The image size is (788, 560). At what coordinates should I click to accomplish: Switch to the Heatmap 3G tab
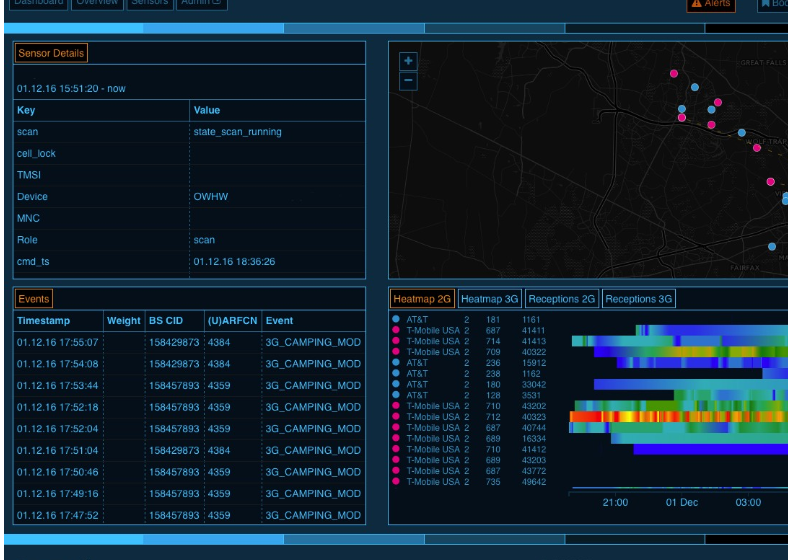[490, 299]
